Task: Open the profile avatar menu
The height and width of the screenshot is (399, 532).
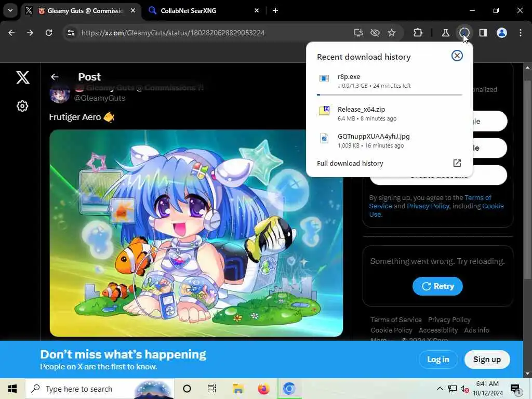Action: tap(502, 33)
